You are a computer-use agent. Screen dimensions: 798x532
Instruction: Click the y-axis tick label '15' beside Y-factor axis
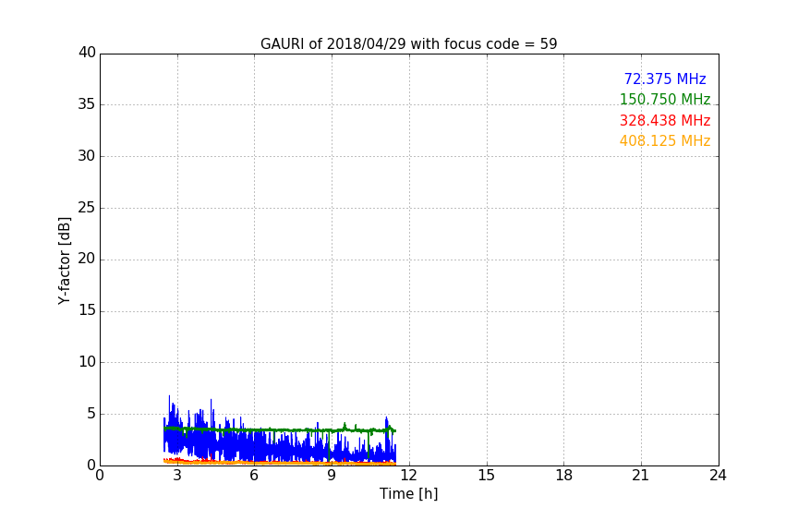pyautogui.click(x=87, y=310)
